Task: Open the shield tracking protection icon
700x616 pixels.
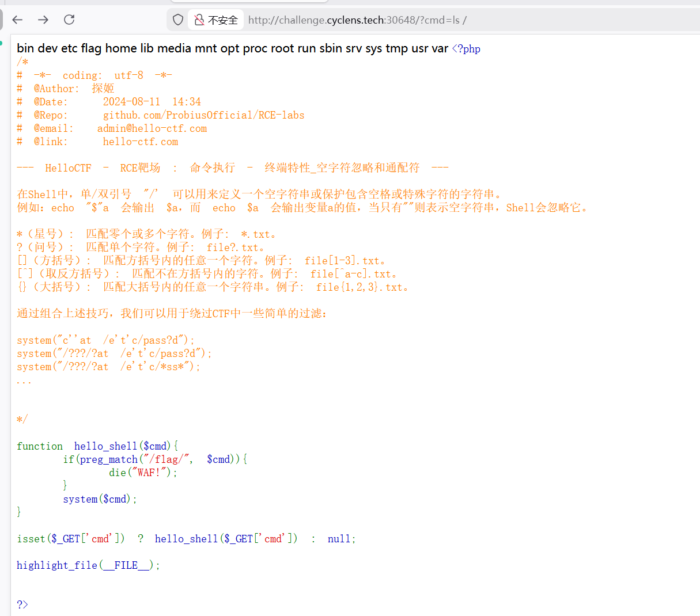Action: [x=178, y=20]
